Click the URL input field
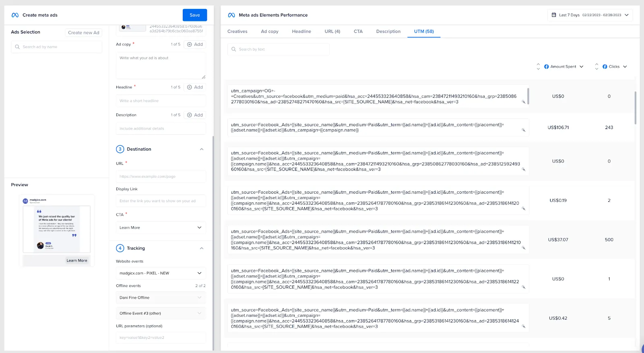The height and width of the screenshot is (353, 644). pos(161,176)
